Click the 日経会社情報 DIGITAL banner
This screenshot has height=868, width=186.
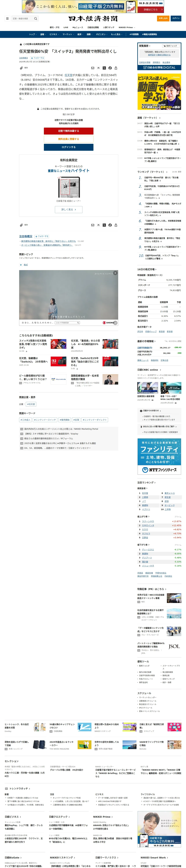tap(159, 68)
